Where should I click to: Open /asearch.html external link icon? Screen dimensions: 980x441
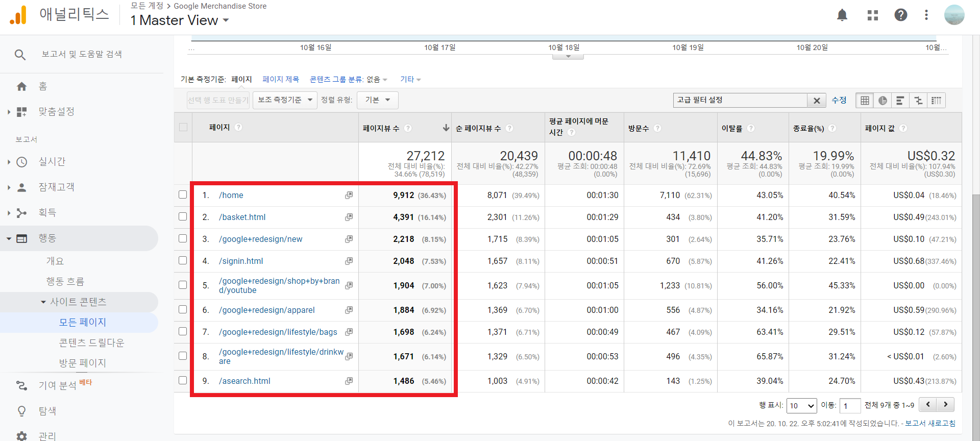click(x=349, y=381)
